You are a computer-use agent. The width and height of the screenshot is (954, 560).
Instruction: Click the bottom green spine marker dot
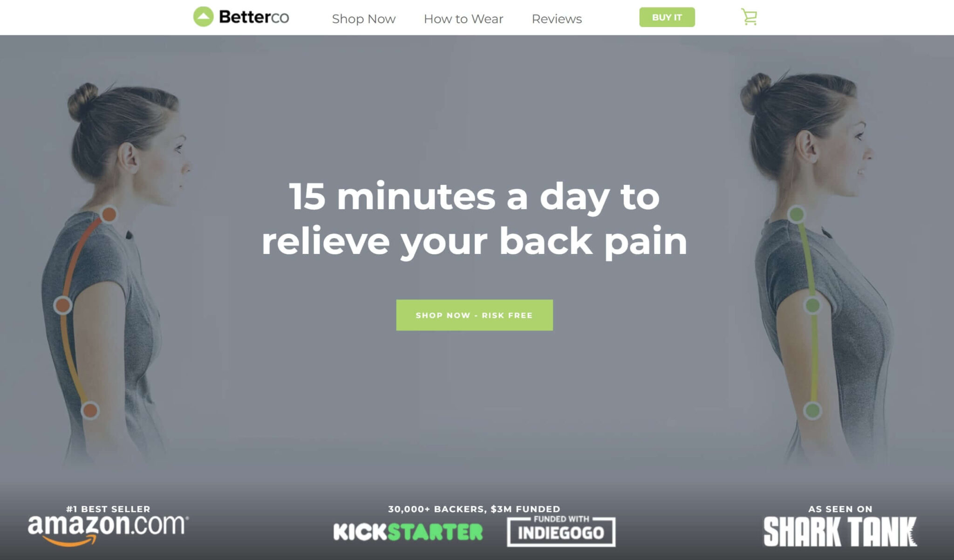(812, 410)
